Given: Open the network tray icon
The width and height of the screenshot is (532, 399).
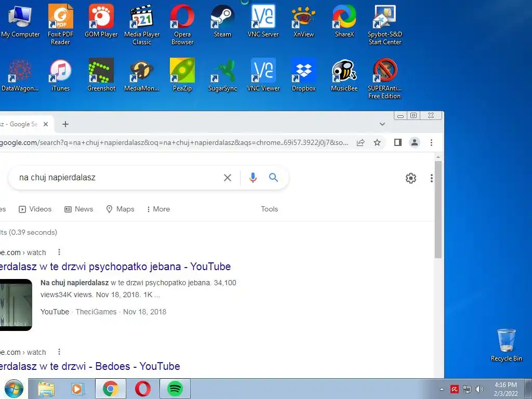Looking at the screenshot, I should pos(467,389).
